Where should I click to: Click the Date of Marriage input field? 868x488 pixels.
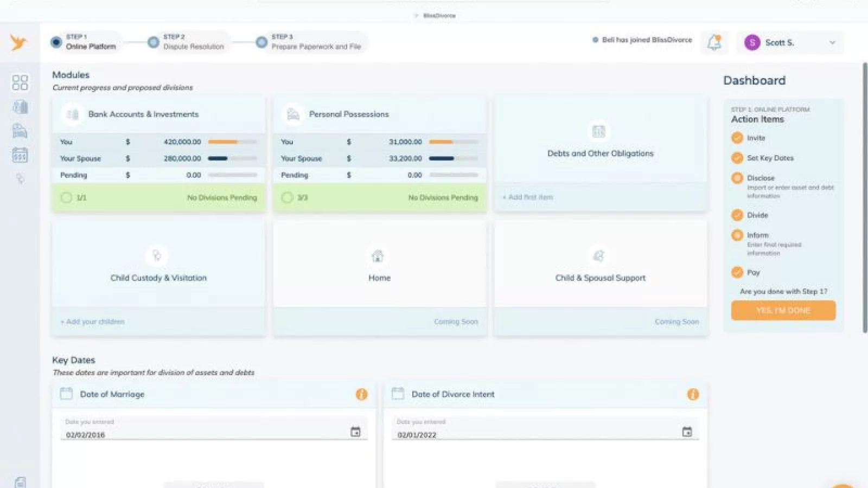(206, 434)
